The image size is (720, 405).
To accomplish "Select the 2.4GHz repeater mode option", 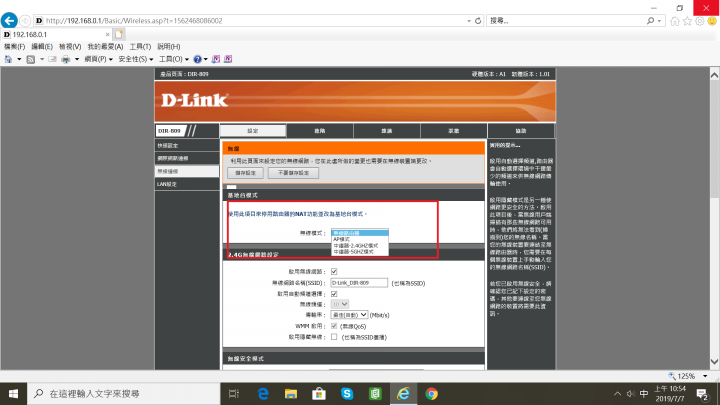I will pyautogui.click(x=360, y=246).
